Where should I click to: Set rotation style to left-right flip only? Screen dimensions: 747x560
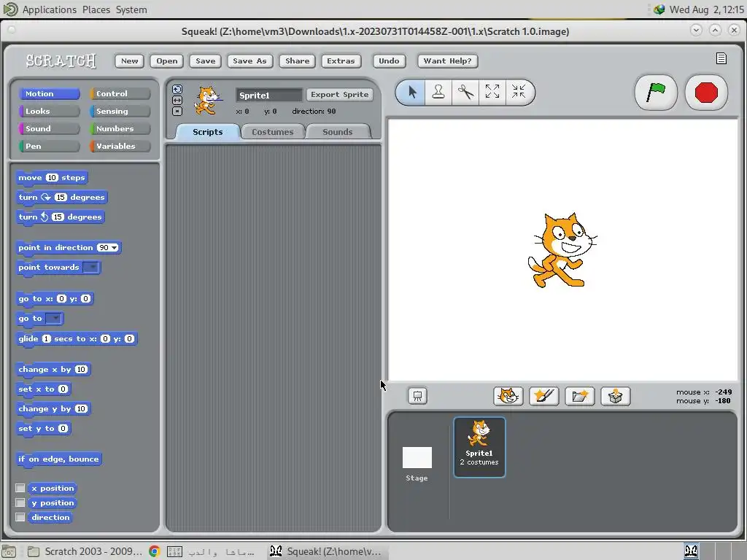pyautogui.click(x=177, y=100)
